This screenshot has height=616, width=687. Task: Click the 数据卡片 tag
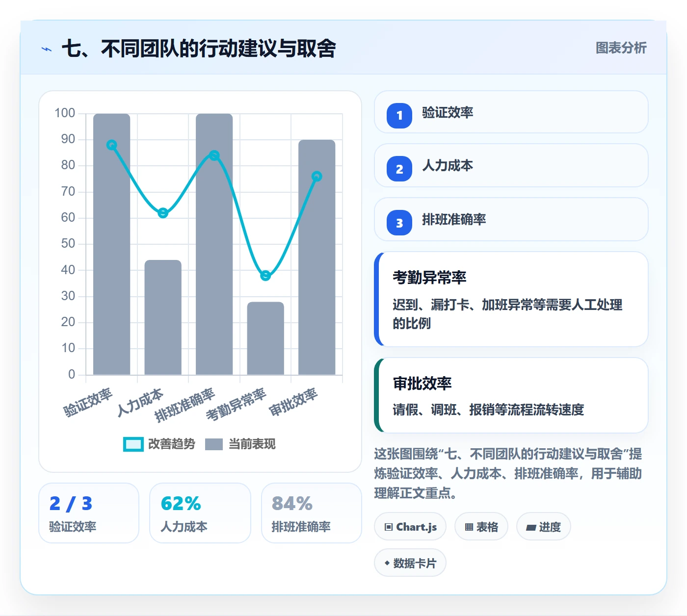point(410,563)
